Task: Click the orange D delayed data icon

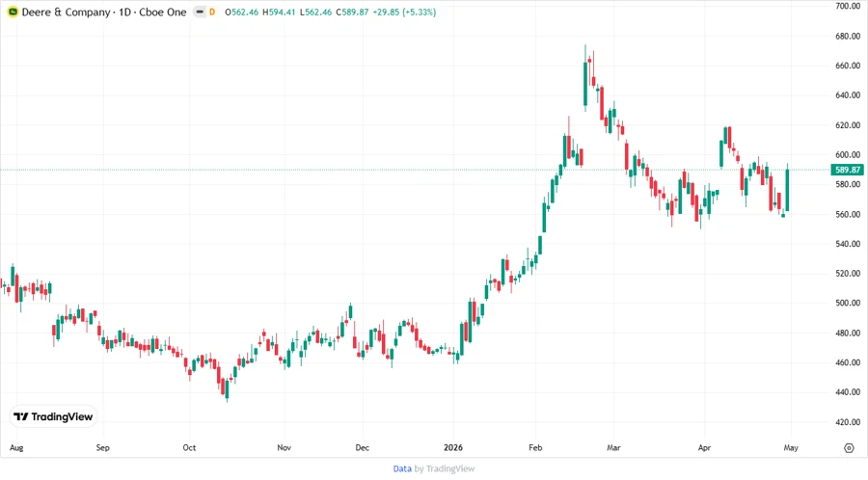Action: [x=212, y=12]
